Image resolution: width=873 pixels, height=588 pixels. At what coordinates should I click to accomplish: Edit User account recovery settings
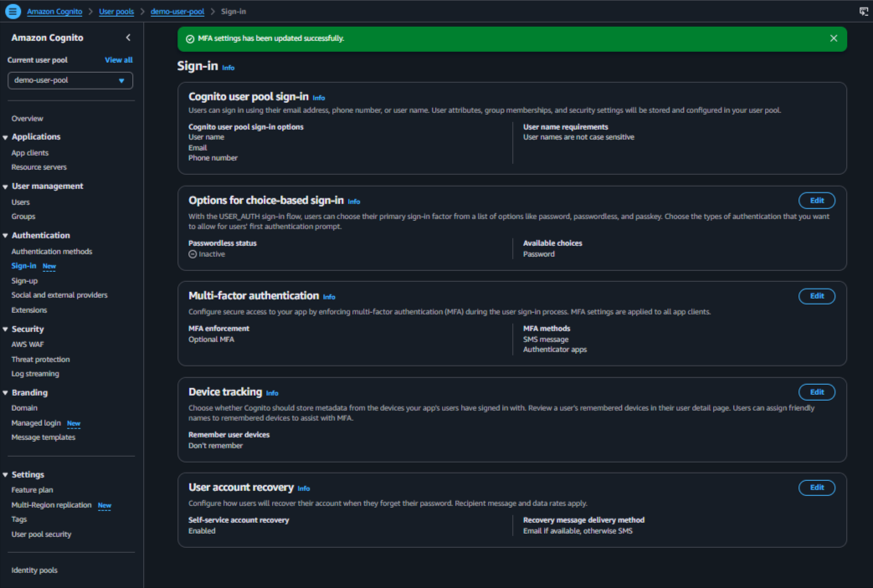coord(817,488)
